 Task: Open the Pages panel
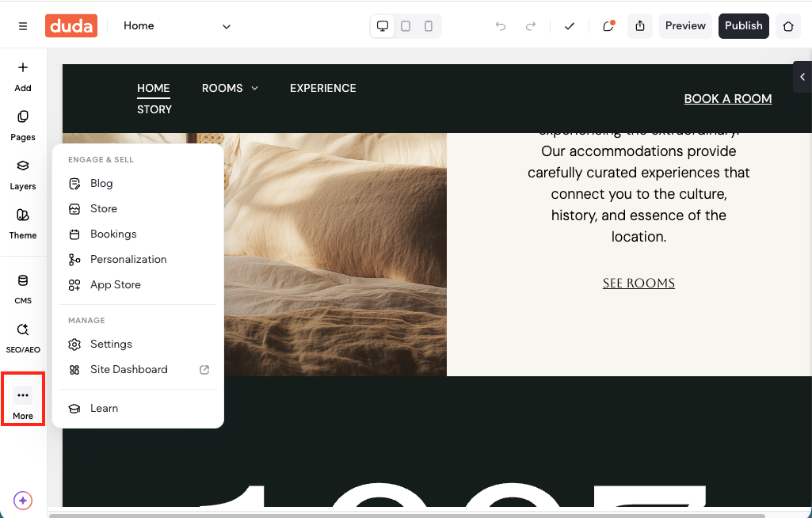click(23, 125)
